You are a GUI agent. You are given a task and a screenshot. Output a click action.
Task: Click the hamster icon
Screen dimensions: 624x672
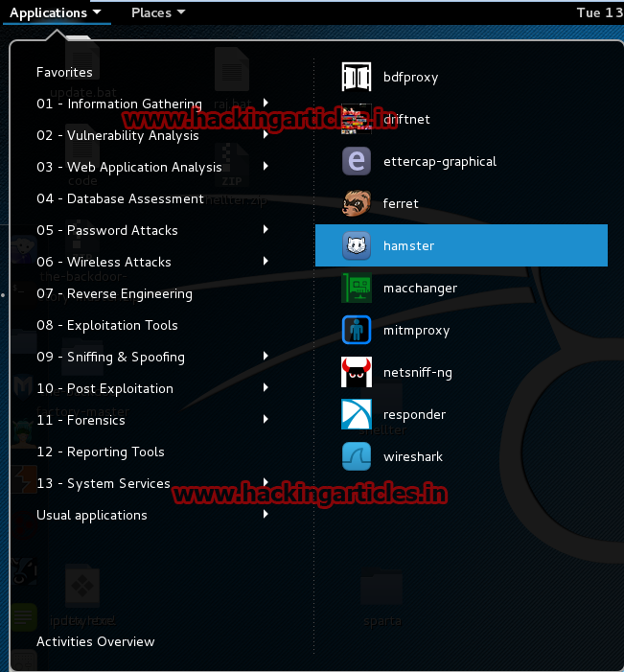coord(357,245)
